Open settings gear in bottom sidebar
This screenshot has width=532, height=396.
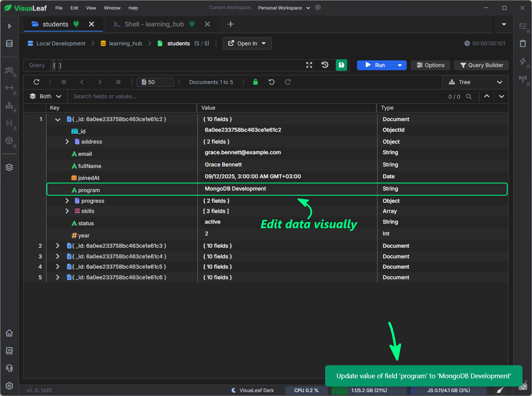tap(9, 386)
